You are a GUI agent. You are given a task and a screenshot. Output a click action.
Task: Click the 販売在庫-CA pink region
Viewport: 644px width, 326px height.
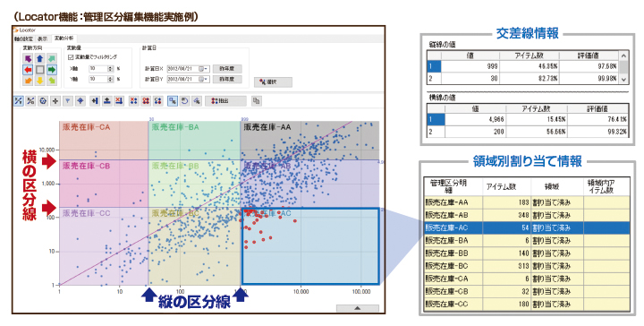coord(104,141)
